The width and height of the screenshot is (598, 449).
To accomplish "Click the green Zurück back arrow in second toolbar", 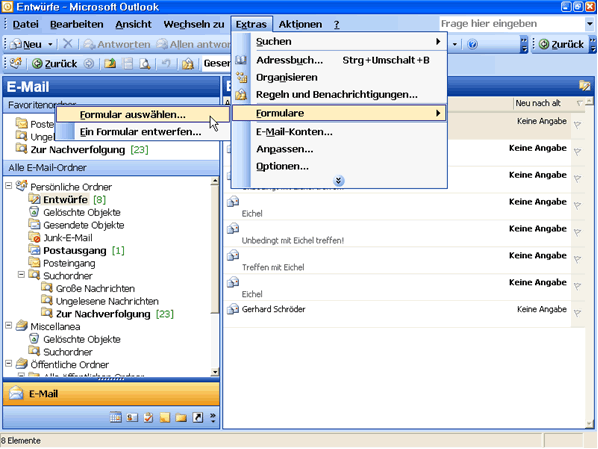I will tap(55, 64).
